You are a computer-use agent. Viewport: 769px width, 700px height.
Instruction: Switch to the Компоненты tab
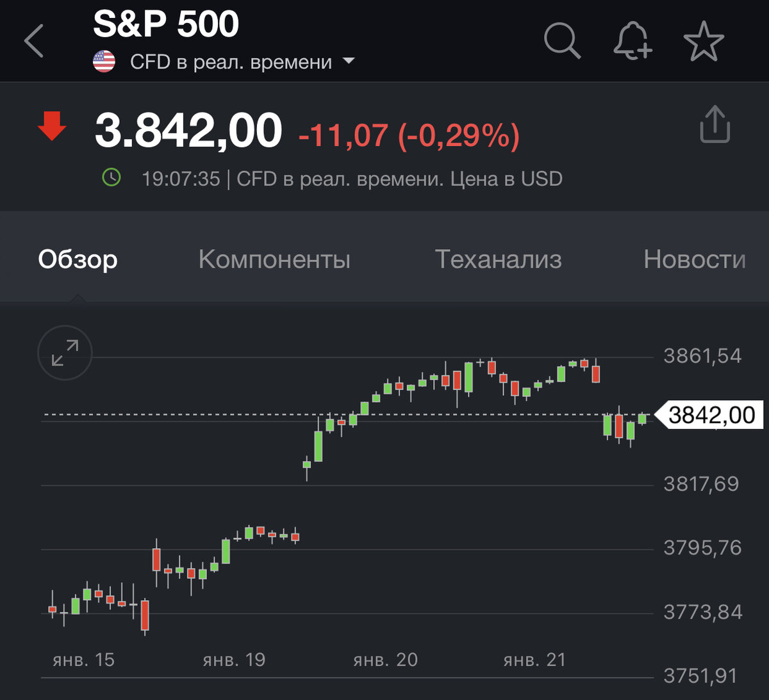coord(274,259)
